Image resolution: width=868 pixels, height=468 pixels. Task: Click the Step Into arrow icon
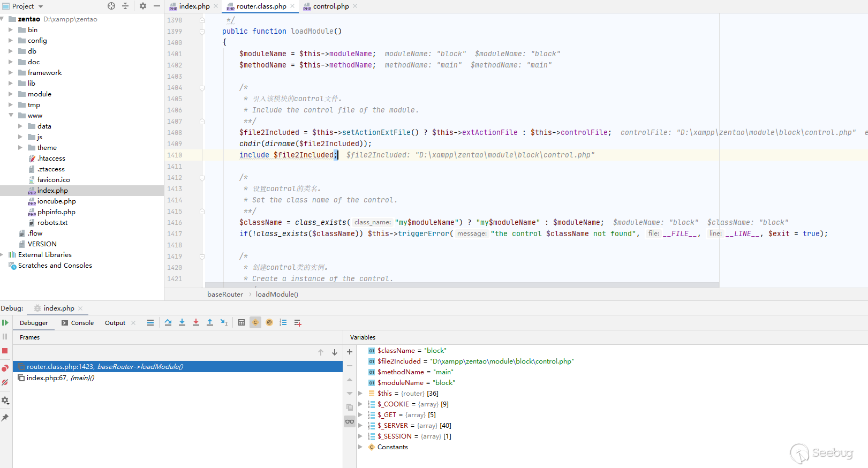click(182, 322)
